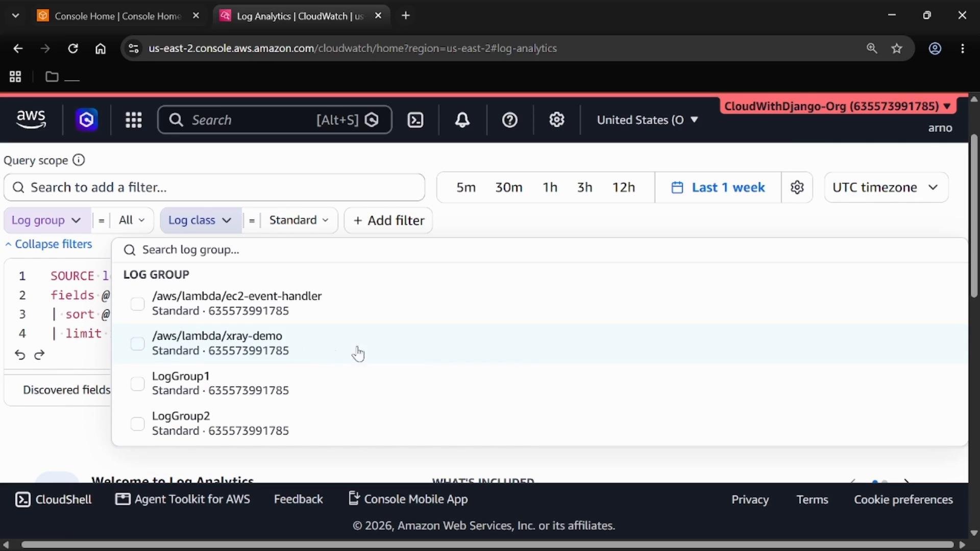The image size is (980, 551).
Task: Reload the current page
Action: 73,48
